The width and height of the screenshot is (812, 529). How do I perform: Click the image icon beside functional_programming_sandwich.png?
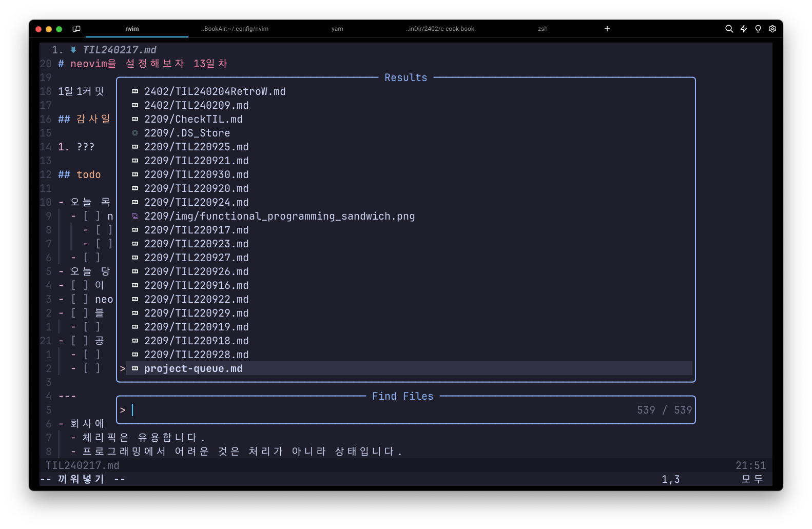[135, 216]
